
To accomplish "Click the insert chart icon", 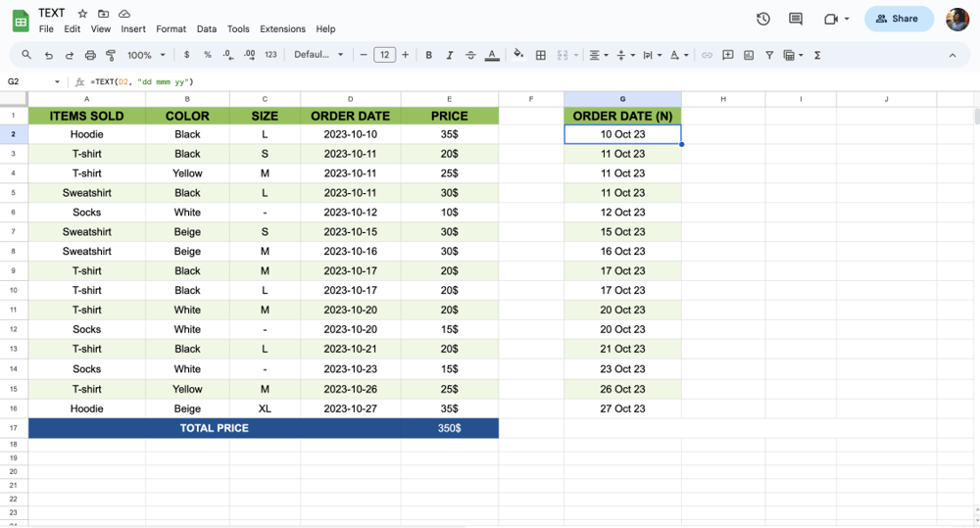I will point(749,56).
